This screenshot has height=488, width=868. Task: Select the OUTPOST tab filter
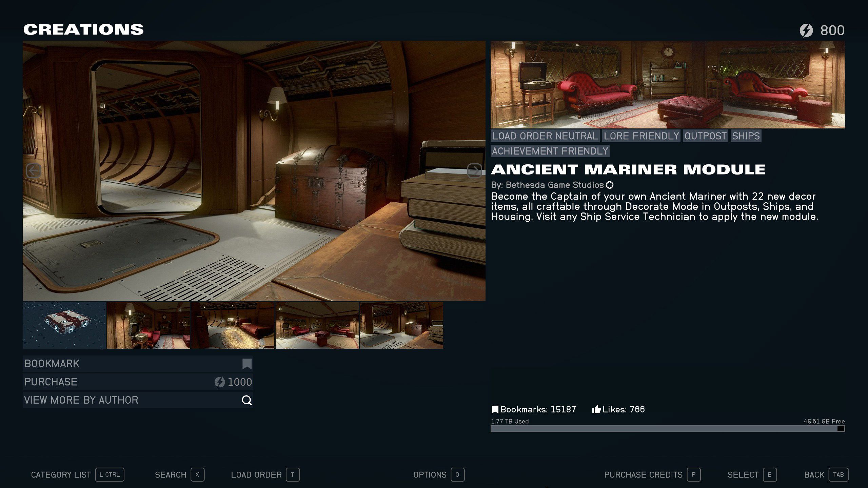pyautogui.click(x=706, y=136)
